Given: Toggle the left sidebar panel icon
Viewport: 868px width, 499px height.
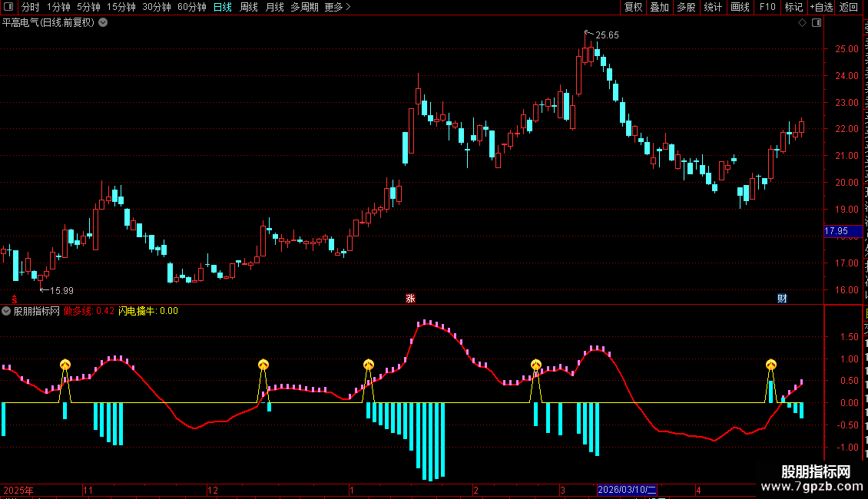Looking at the screenshot, I should click(8, 7).
